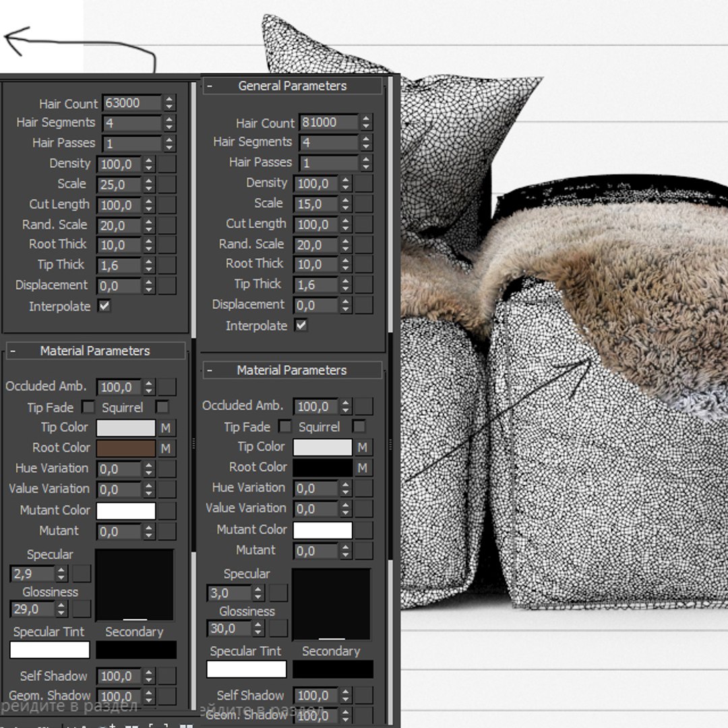728x728 pixels.
Task: Collapse Material Parameters rollout in right panel
Action: tap(293, 371)
